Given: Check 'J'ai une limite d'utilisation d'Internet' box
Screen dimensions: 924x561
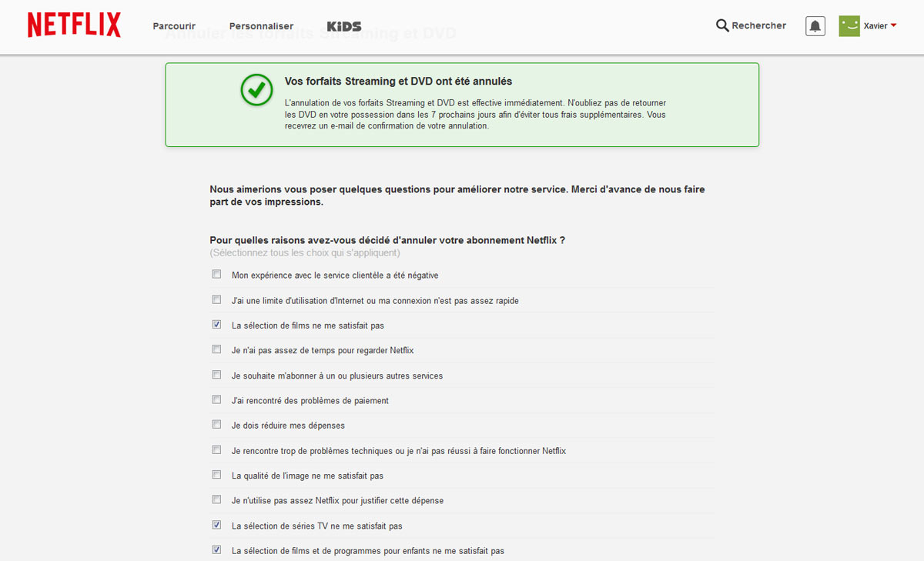Looking at the screenshot, I should (x=216, y=299).
